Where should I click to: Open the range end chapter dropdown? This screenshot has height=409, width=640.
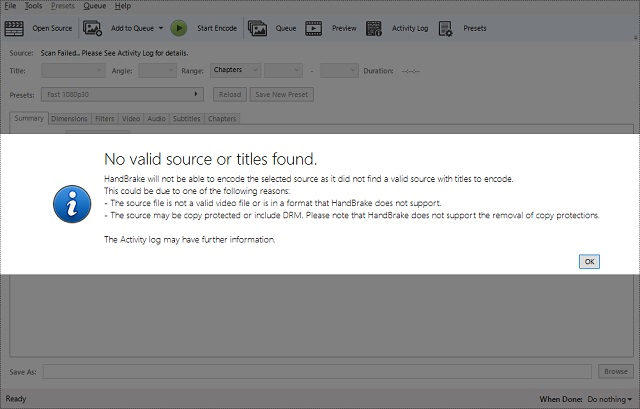[x=340, y=71]
